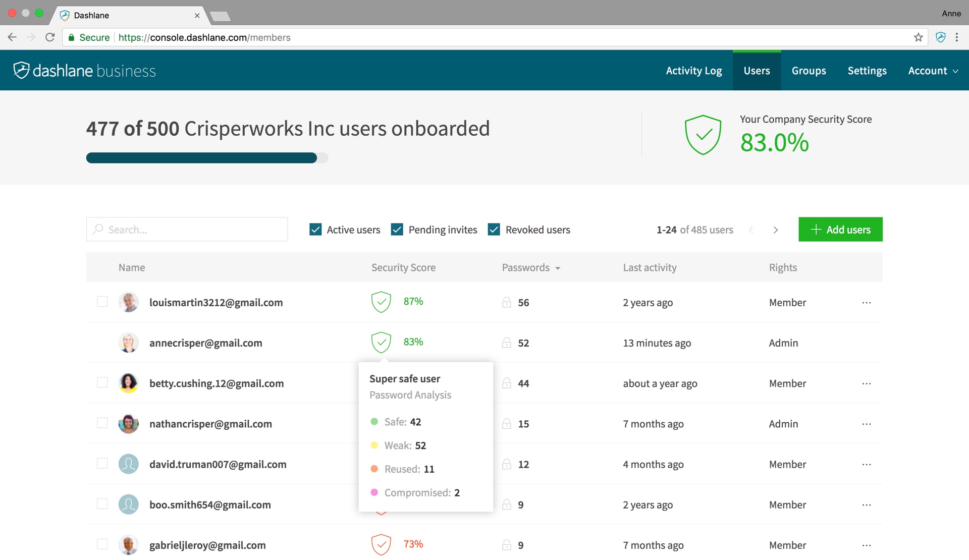This screenshot has width=969, height=560.
Task: Click the Name column header
Action: 132,268
